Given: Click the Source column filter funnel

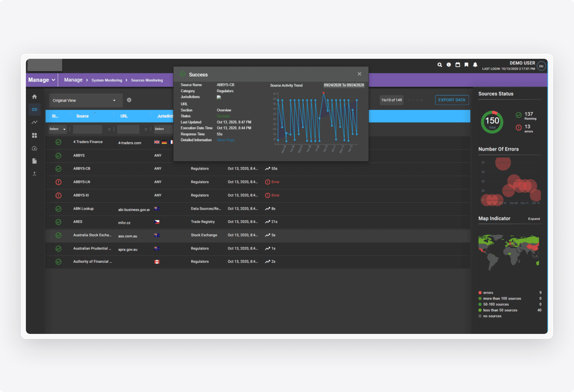Looking at the screenshot, I should [x=109, y=129].
